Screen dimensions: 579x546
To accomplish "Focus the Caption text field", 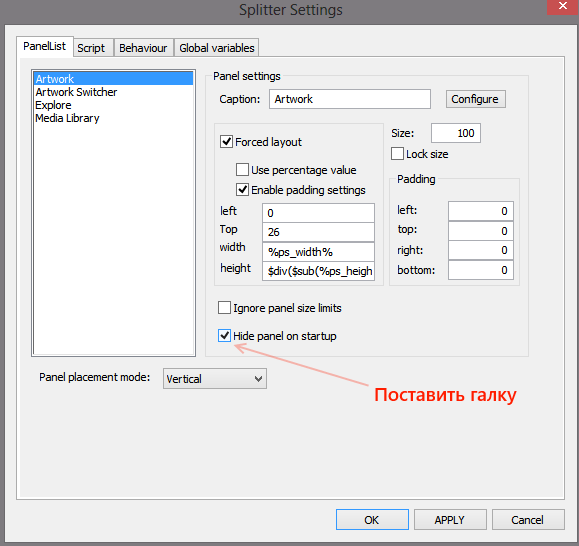I will pos(350,99).
